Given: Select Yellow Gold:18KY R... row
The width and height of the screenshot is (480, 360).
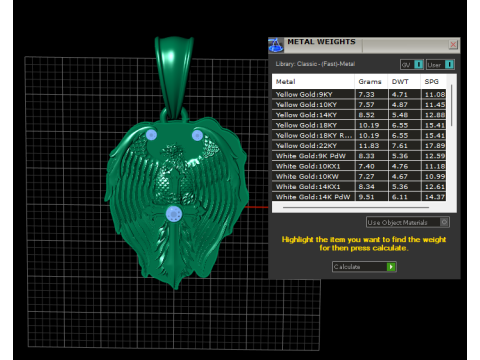Looking at the screenshot, I should [x=359, y=135].
